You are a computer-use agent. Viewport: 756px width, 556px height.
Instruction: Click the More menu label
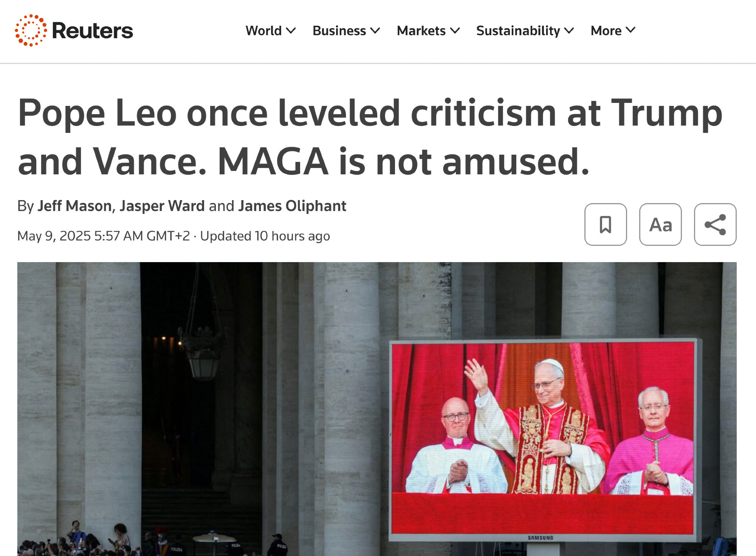(x=606, y=31)
